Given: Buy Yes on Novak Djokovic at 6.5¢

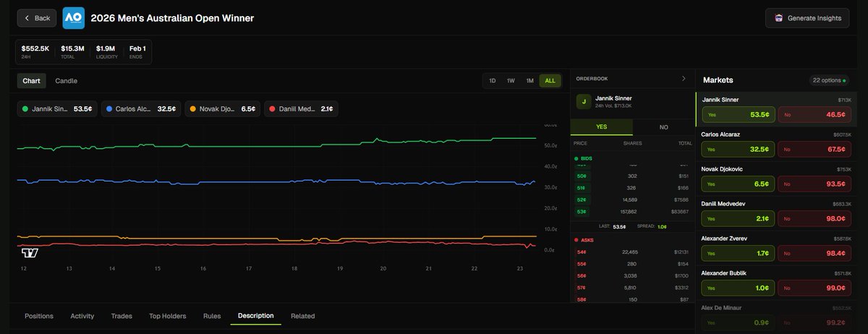Looking at the screenshot, I should tap(739, 184).
